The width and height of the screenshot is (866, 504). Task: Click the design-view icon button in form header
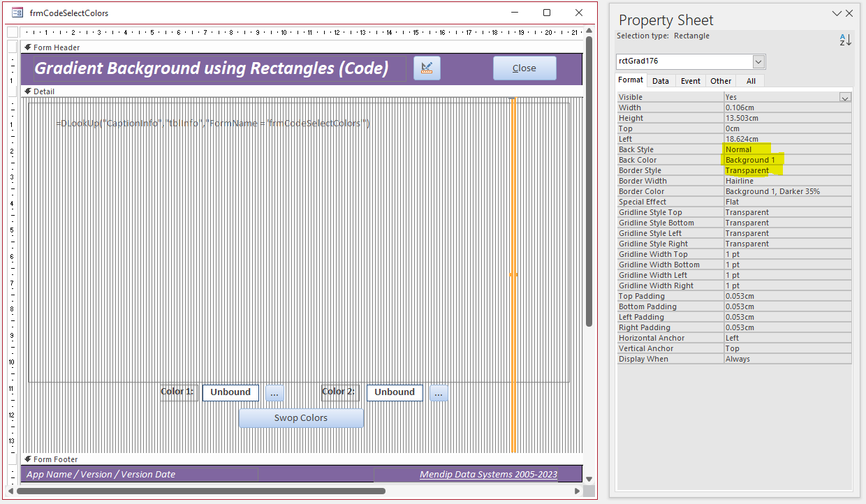tap(427, 68)
